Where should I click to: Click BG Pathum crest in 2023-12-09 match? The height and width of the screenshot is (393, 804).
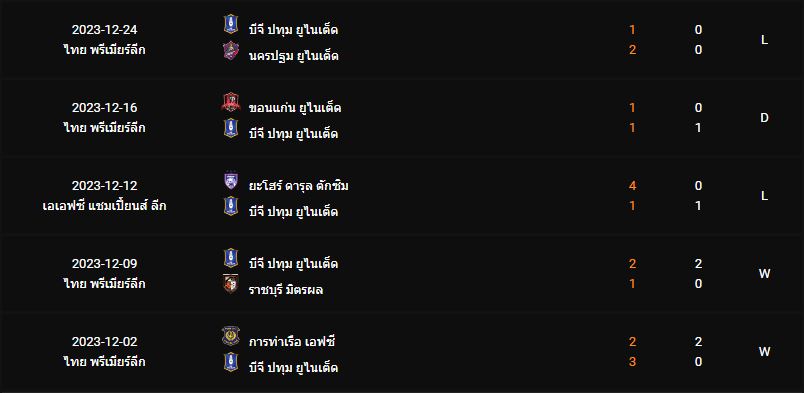tap(231, 258)
